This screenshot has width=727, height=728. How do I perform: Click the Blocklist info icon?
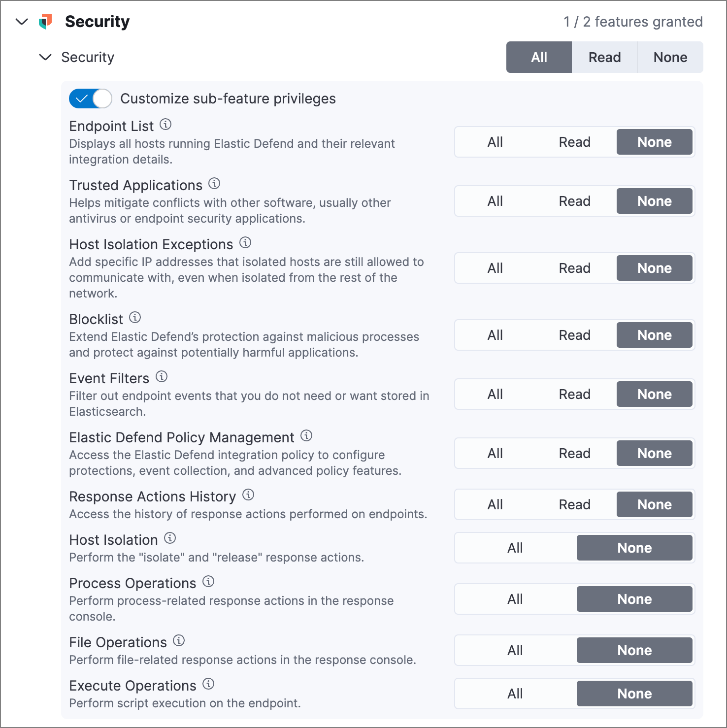point(134,318)
